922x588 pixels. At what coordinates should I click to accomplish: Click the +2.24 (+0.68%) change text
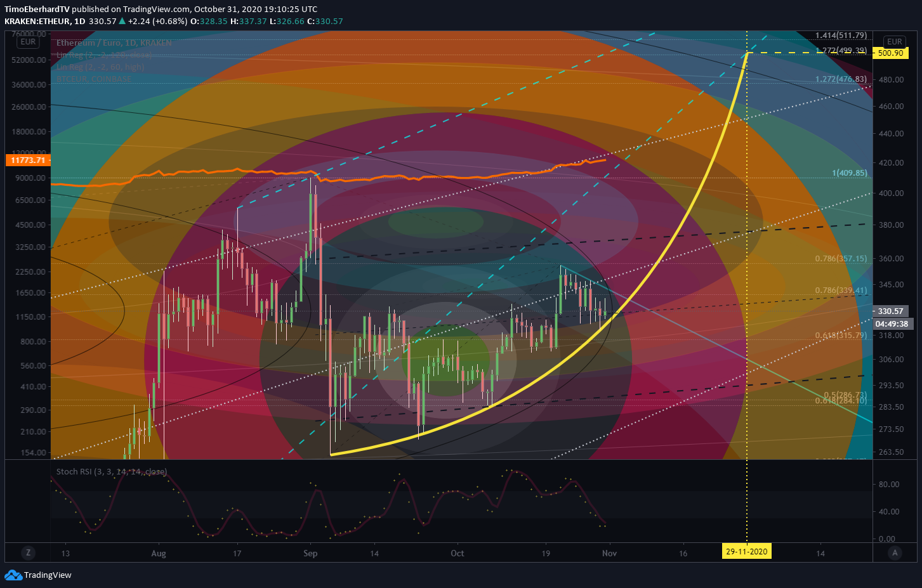click(x=158, y=21)
